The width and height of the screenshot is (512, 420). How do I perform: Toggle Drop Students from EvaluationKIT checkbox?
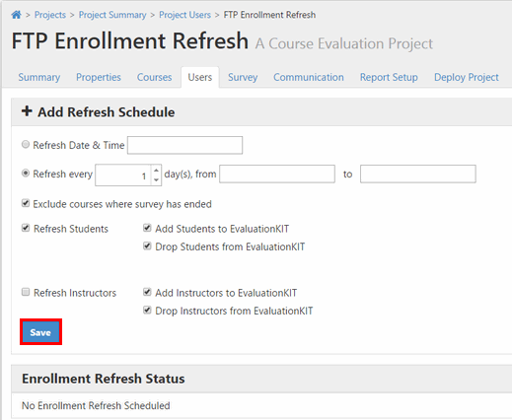147,245
